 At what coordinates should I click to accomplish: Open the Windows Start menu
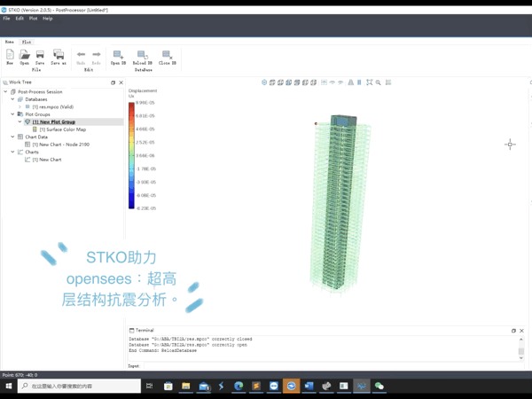click(9, 386)
